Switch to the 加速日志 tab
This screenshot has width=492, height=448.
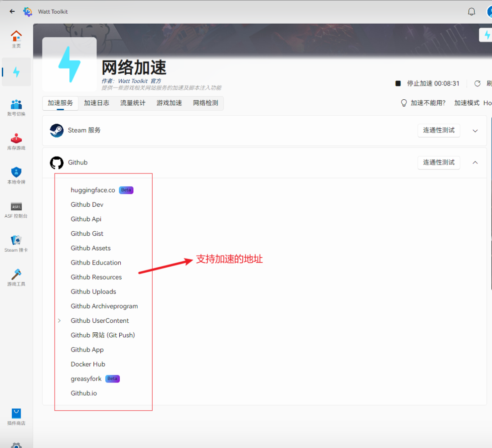[97, 103]
